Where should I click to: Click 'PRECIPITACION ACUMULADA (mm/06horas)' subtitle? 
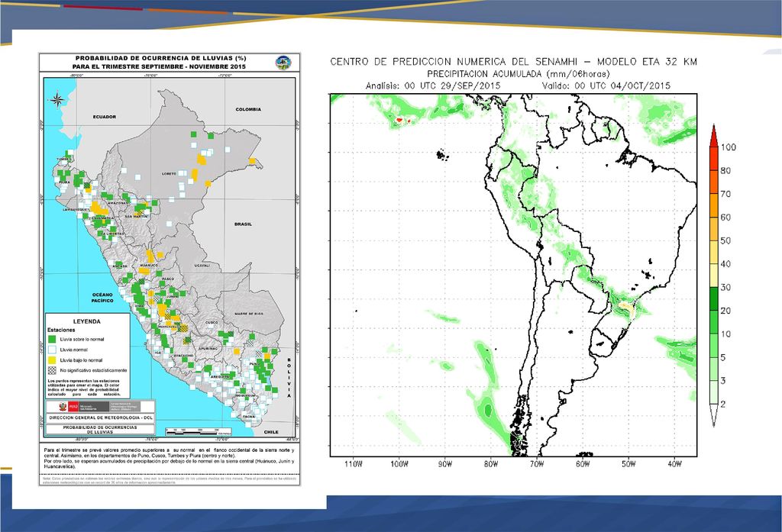point(519,74)
